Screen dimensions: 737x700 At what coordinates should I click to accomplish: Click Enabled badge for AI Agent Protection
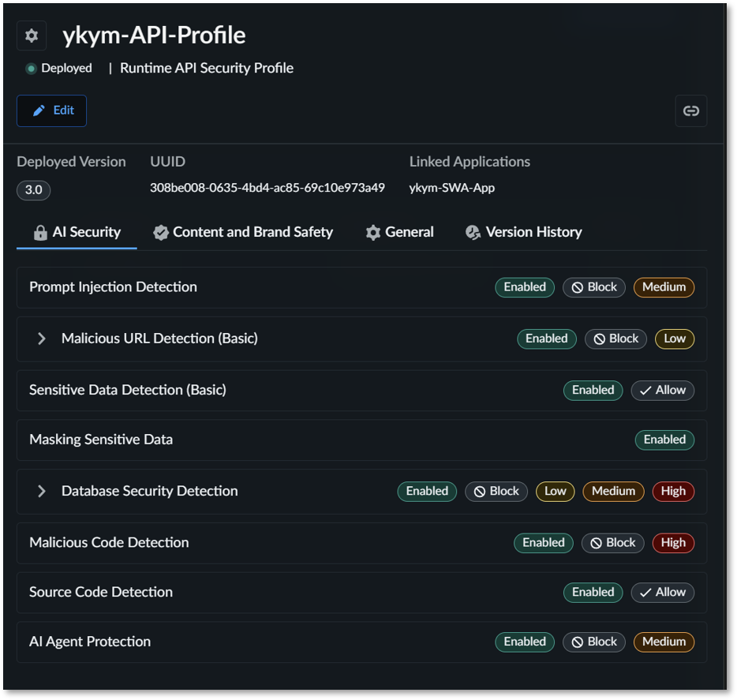tap(525, 642)
